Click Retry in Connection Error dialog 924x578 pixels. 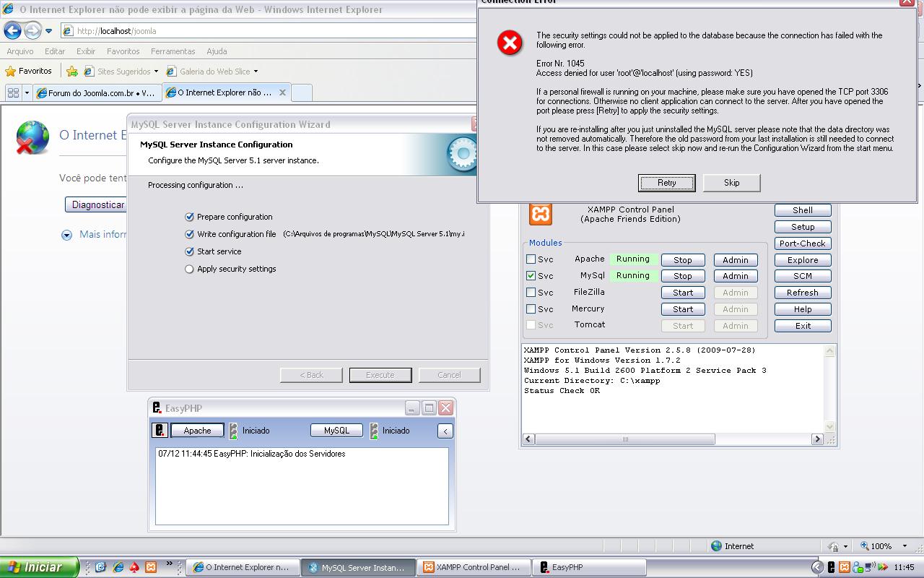(x=666, y=183)
